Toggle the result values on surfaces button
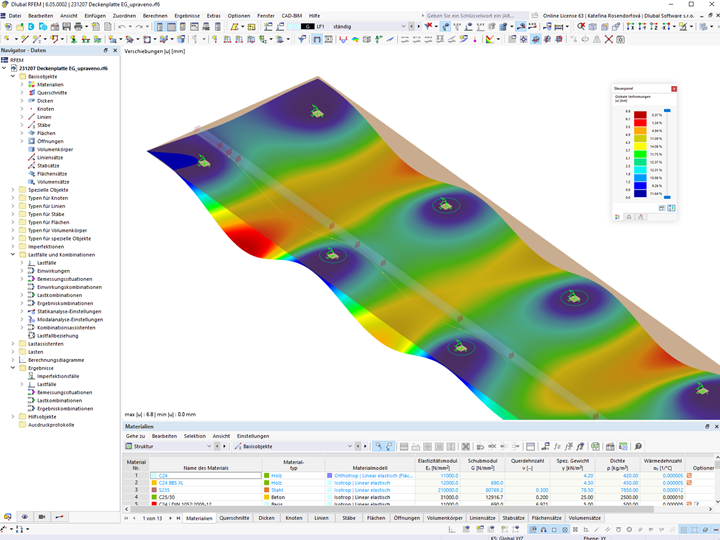The height and width of the screenshot is (540, 720). pos(532,27)
